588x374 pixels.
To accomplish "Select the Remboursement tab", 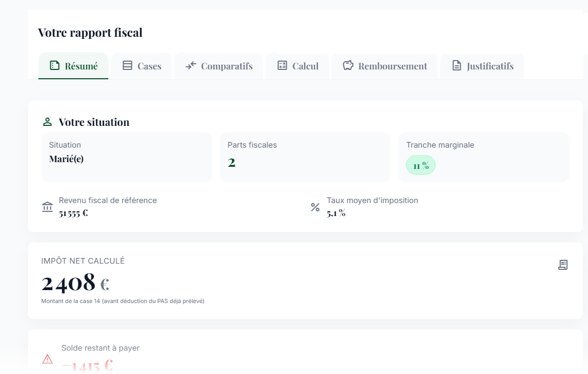I will (x=385, y=66).
